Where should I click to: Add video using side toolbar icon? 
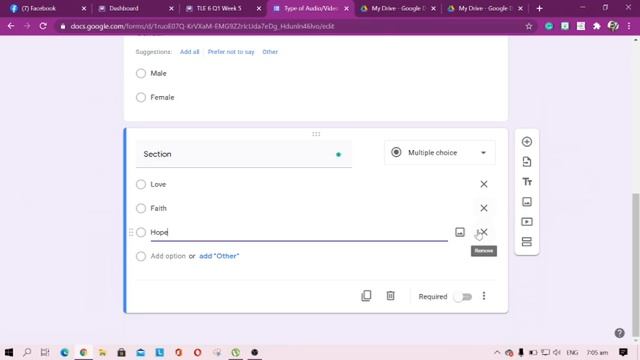coord(527,222)
